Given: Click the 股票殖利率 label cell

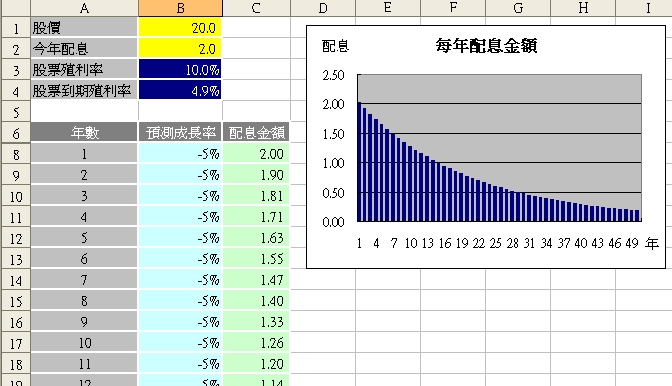Looking at the screenshot, I should 84,70.
